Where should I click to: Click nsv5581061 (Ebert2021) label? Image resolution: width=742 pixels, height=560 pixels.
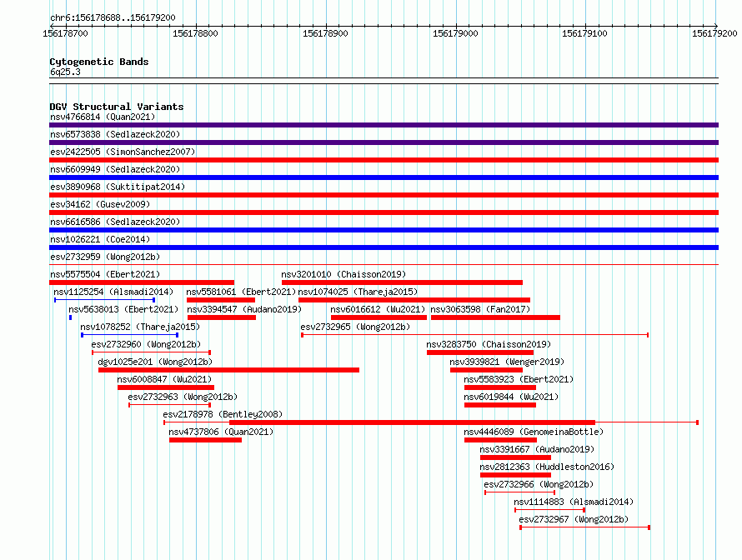(x=241, y=292)
